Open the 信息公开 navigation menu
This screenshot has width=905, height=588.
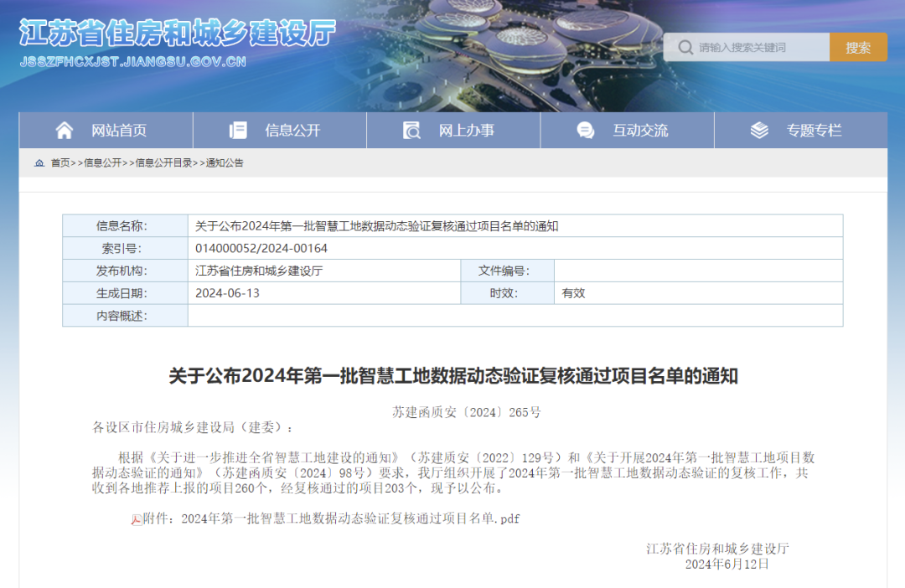[280, 131]
